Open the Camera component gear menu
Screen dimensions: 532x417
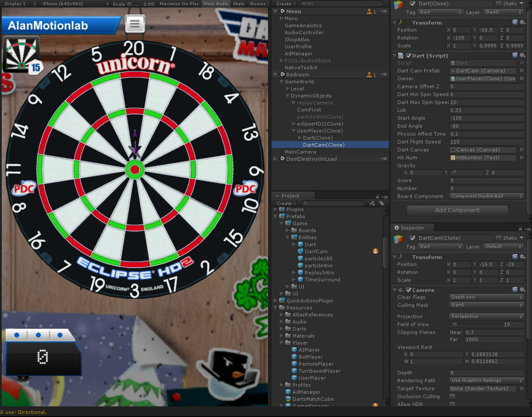(522, 290)
